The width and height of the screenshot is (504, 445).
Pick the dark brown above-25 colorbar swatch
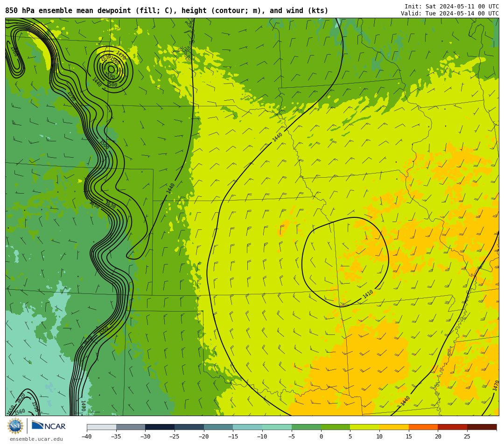(x=482, y=427)
